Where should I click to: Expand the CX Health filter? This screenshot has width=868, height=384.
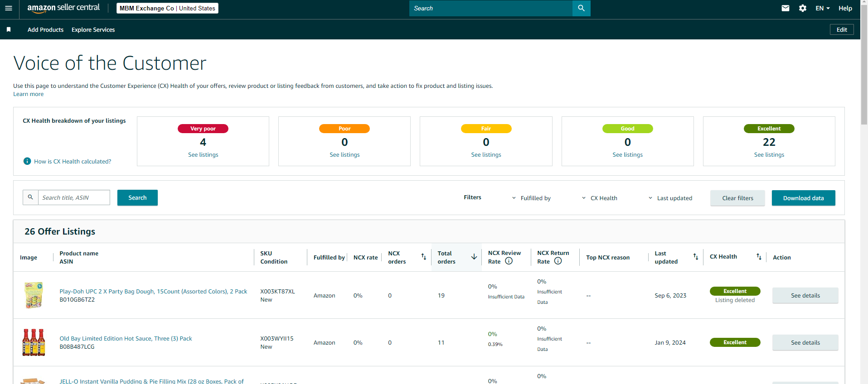click(x=600, y=198)
